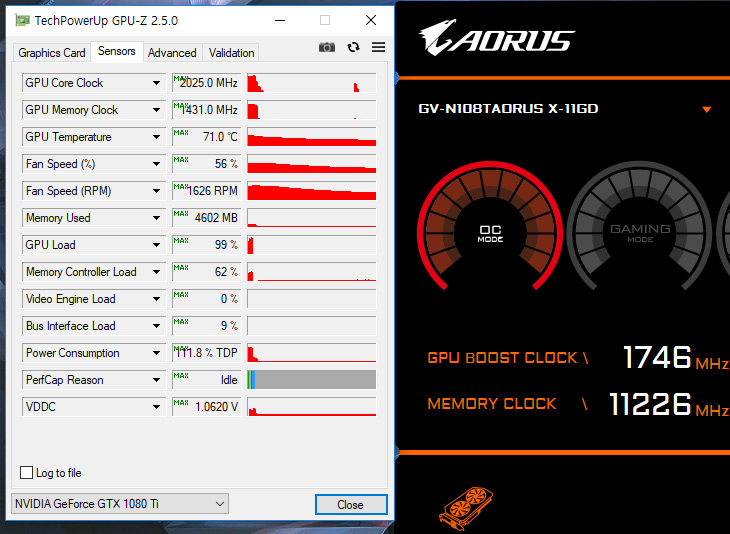
Task: Click the GPU Temperature history graph
Action: click(311, 137)
